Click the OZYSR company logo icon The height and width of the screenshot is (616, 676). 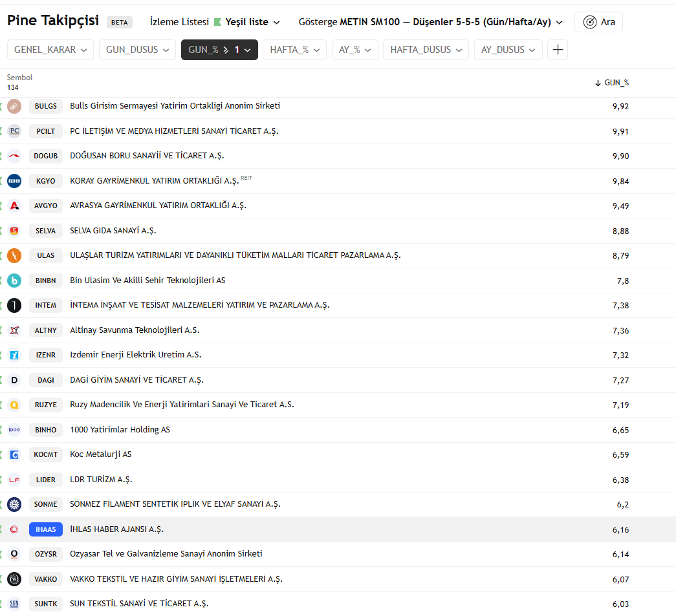pos(14,554)
